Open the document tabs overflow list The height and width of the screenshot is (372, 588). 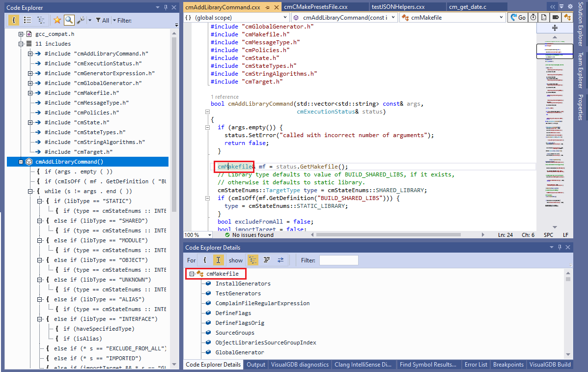[x=561, y=6]
